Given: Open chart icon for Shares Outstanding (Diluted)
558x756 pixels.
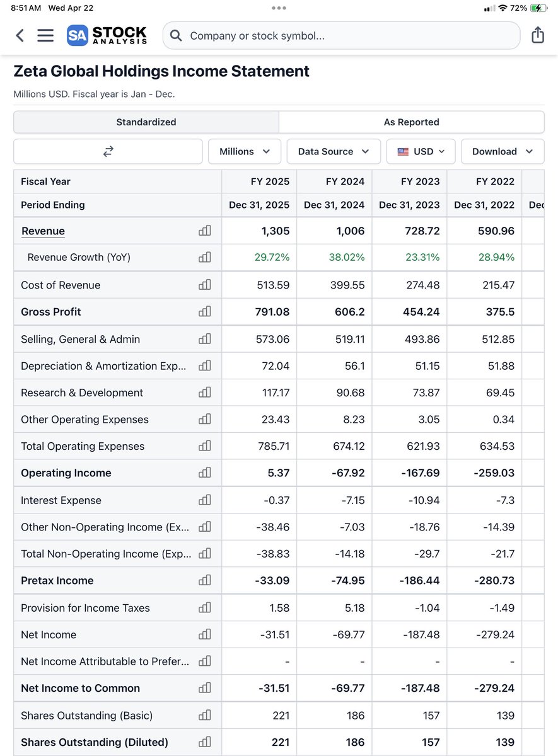Looking at the screenshot, I should click(204, 742).
